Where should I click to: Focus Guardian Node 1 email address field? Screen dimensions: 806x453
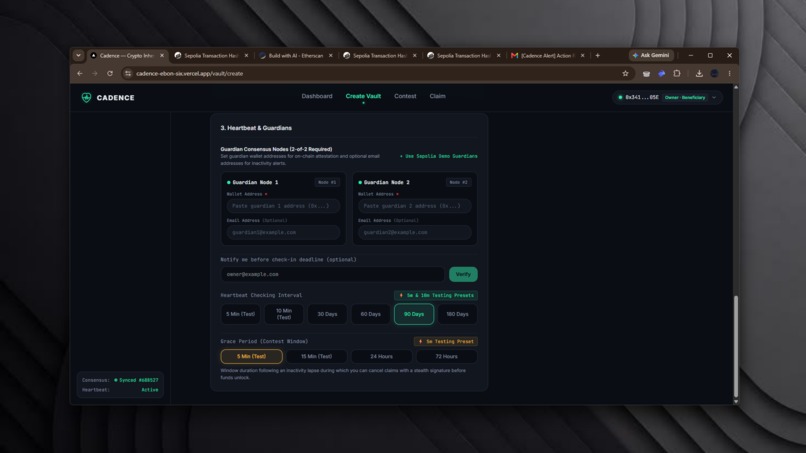[283, 232]
